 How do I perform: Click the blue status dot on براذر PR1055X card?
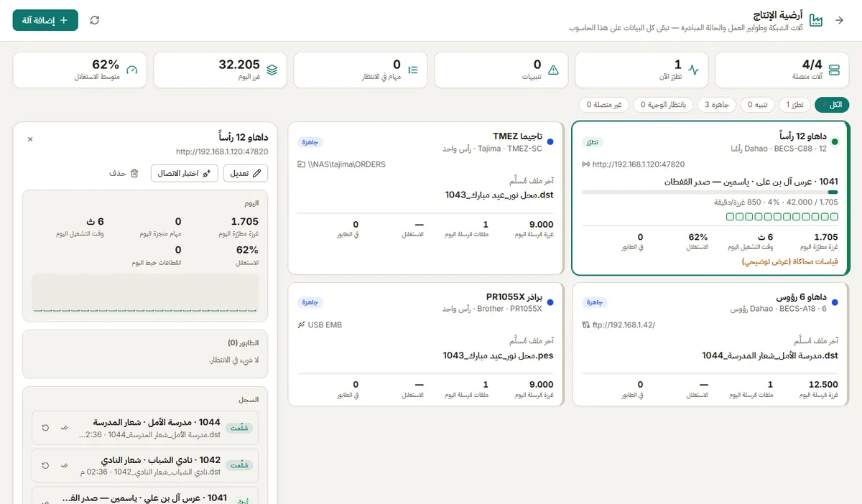550,303
